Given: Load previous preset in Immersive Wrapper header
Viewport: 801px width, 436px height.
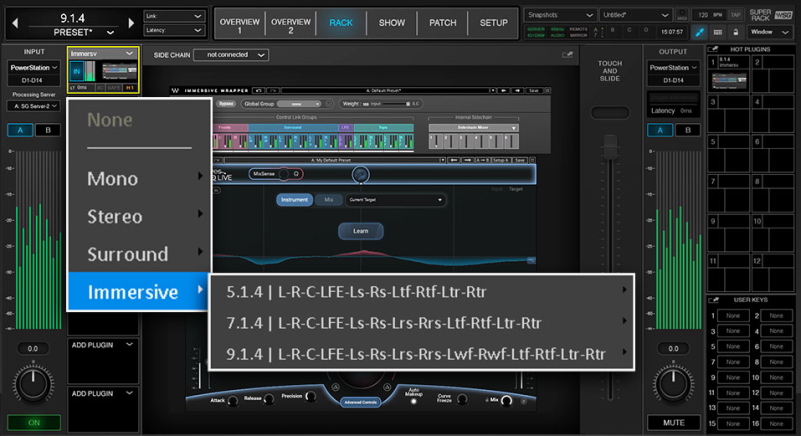Looking at the screenshot, I should [x=504, y=90].
